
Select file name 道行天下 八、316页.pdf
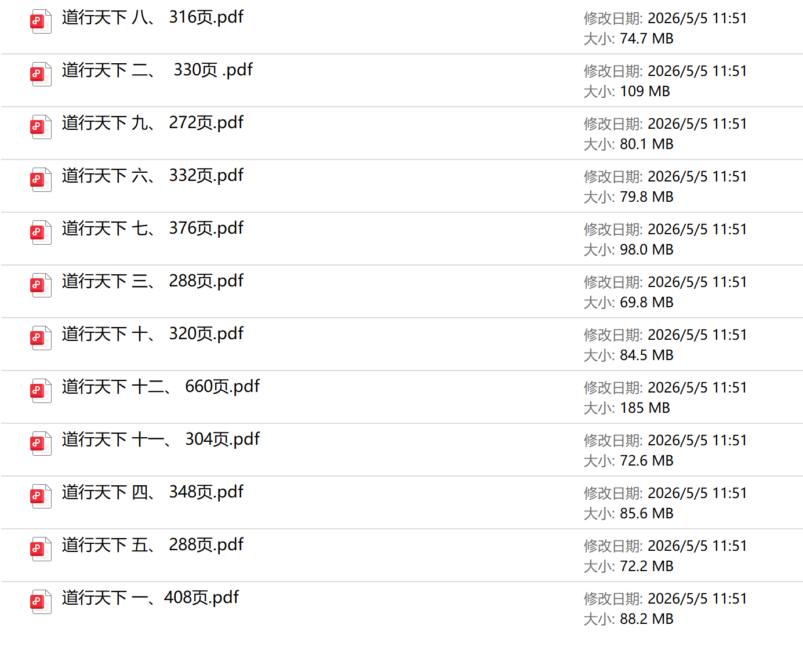(x=152, y=17)
